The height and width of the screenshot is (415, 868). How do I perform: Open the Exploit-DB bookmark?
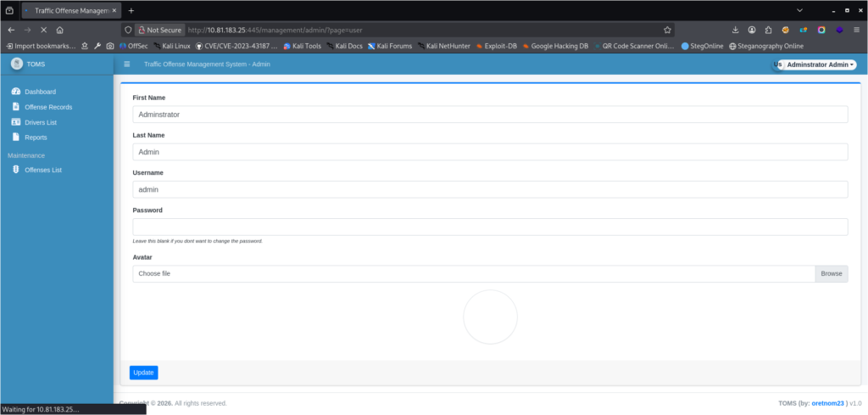coord(497,46)
